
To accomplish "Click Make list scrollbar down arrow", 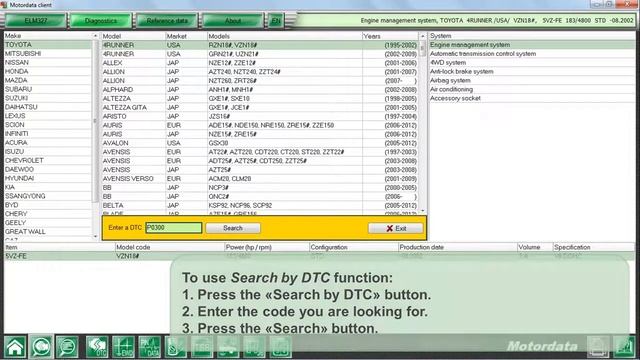I will pos(96,236).
